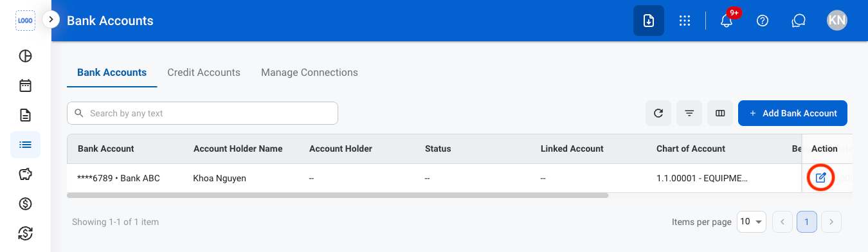
Task: Open the dollar refresh sidebar icon
Action: click(x=25, y=233)
